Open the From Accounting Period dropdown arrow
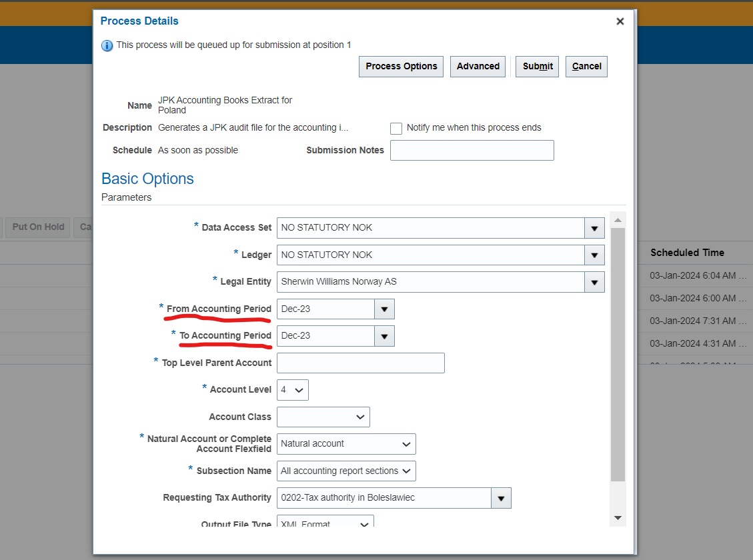753x560 pixels. [x=384, y=309]
